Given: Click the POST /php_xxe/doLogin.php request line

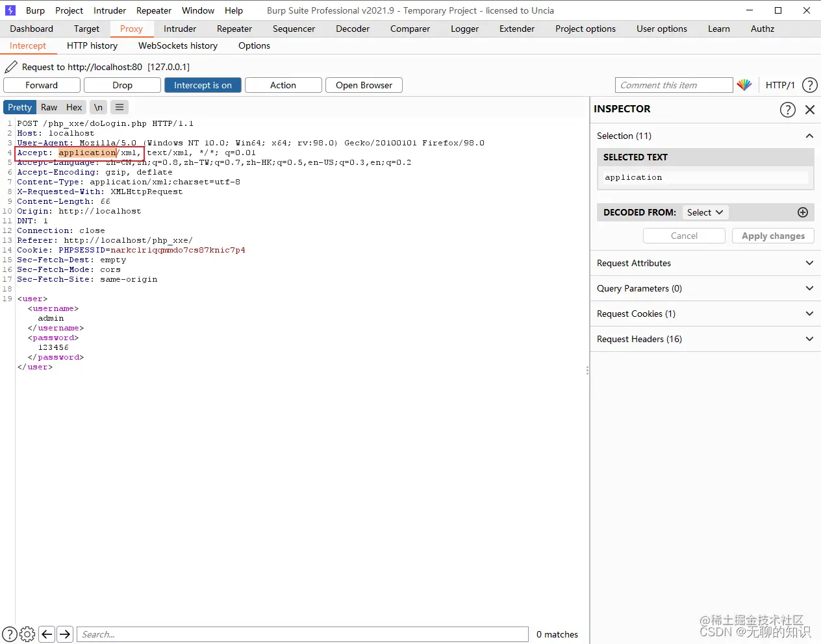Looking at the screenshot, I should (105, 123).
